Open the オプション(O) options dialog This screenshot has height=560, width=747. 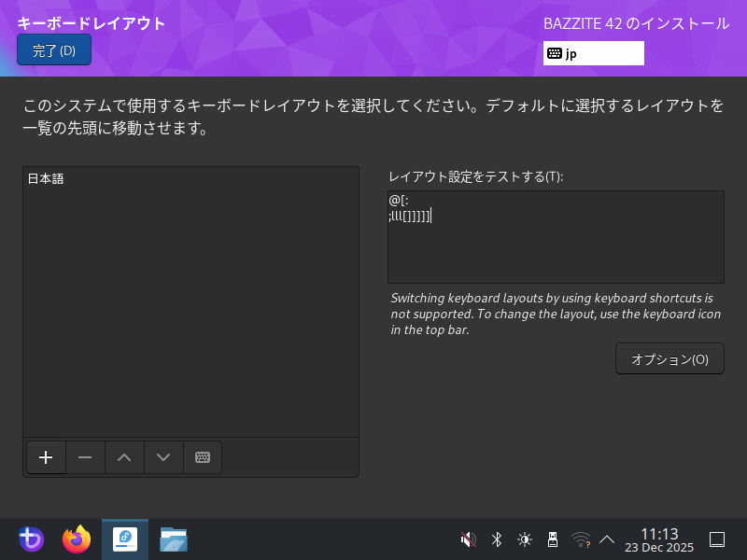(669, 358)
